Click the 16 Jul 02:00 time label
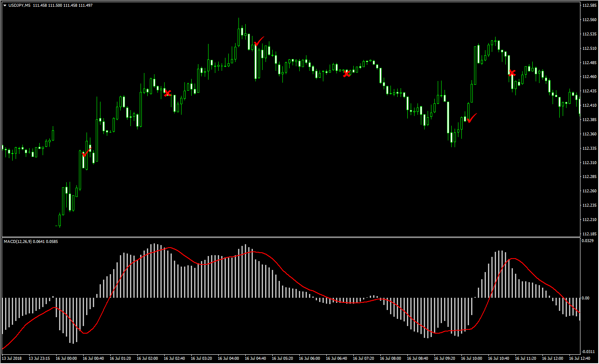 click(147, 359)
